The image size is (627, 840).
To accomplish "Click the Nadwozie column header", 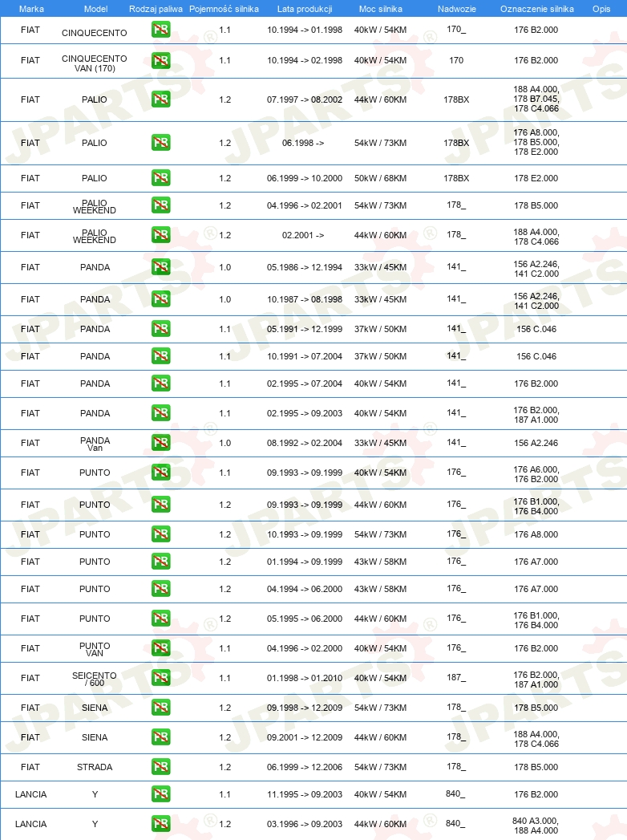I will point(457,9).
